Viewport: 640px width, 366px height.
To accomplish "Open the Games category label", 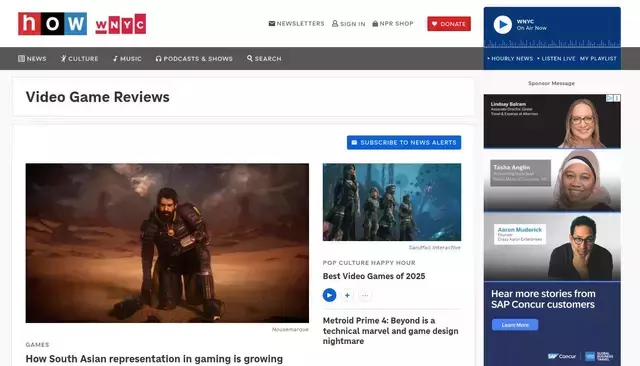I will coord(37,345).
